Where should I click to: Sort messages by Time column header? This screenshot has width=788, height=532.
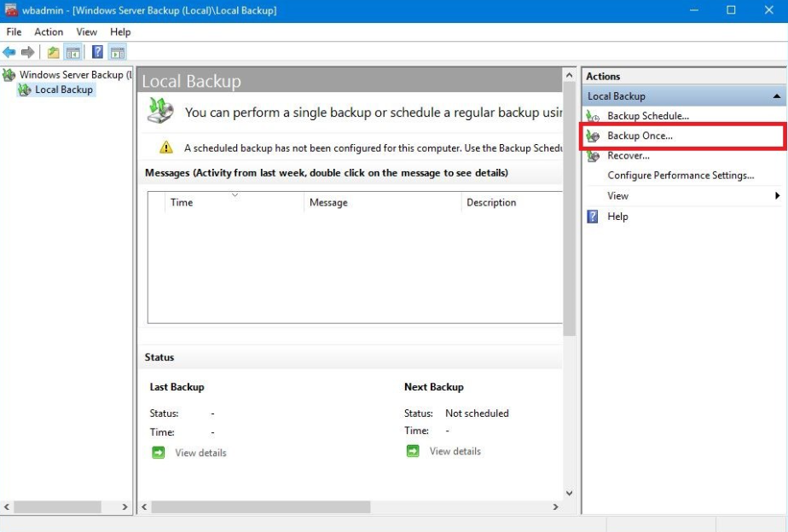coord(233,202)
